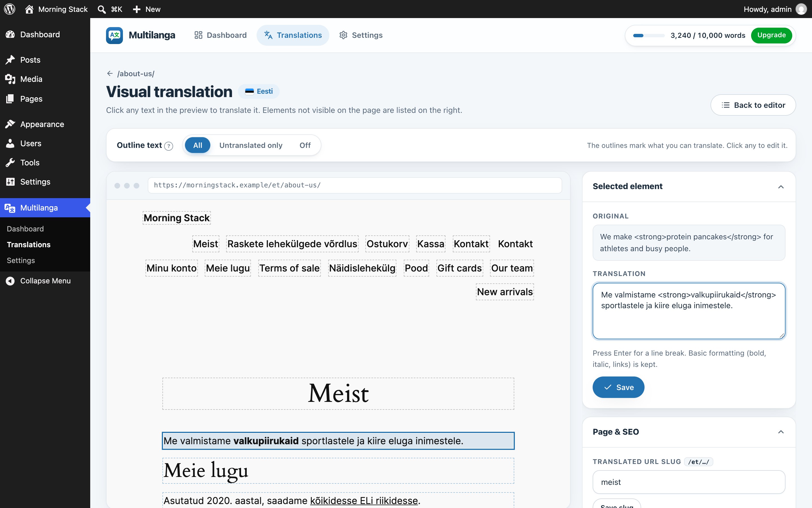Click Terms of sale in preview menu
Screen dimensions: 812x508
[289, 268]
